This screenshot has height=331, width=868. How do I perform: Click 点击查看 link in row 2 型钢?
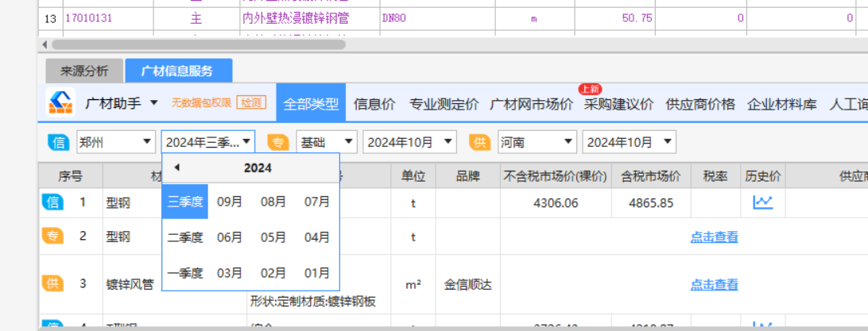tap(714, 237)
